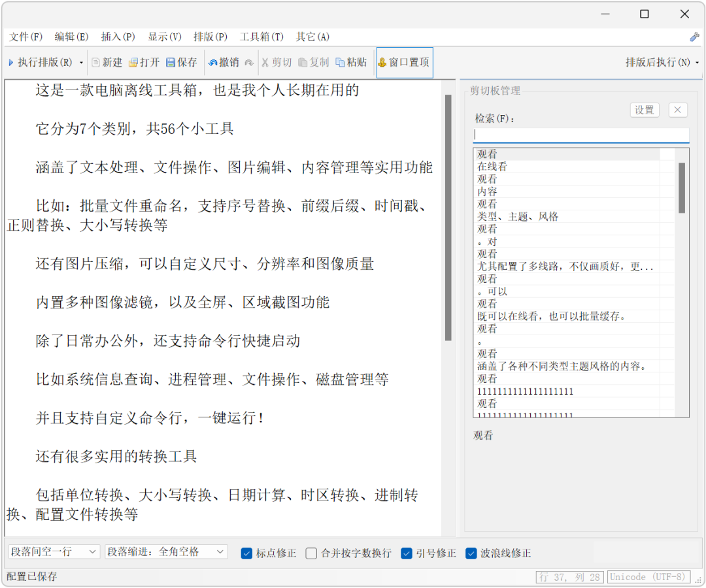Focus the 检索(F) search field
The image size is (706, 588).
click(x=581, y=135)
